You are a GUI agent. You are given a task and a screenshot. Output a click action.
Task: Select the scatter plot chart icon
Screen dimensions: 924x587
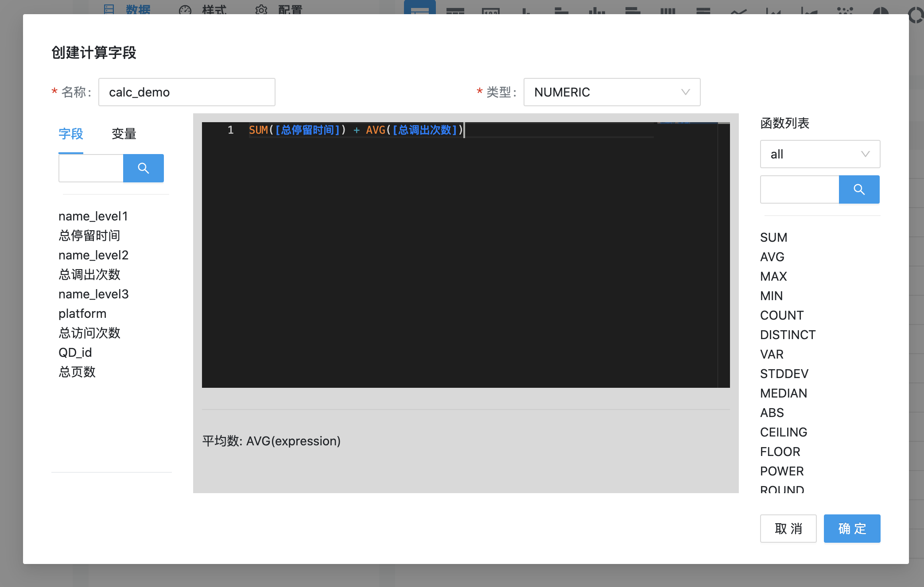point(845,10)
